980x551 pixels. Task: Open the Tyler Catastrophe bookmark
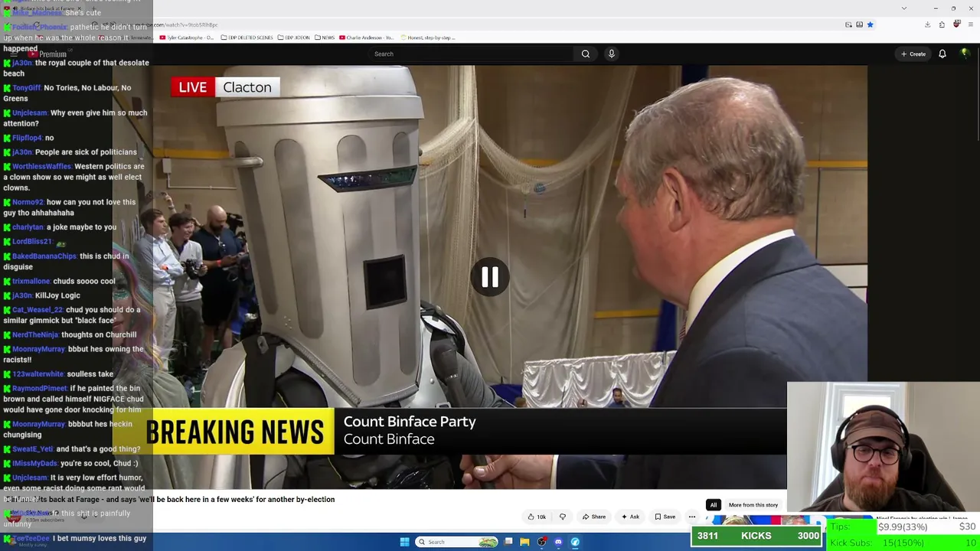187,37
